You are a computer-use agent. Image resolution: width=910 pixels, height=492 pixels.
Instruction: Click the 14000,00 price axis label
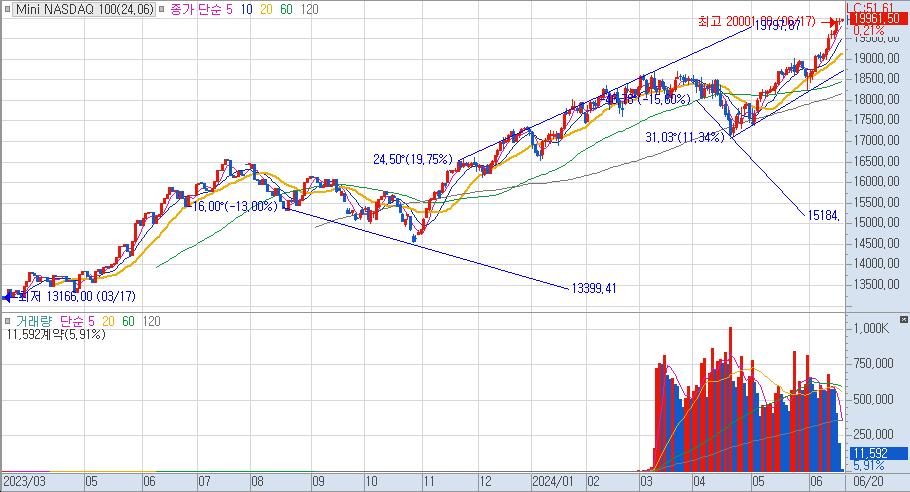876,263
